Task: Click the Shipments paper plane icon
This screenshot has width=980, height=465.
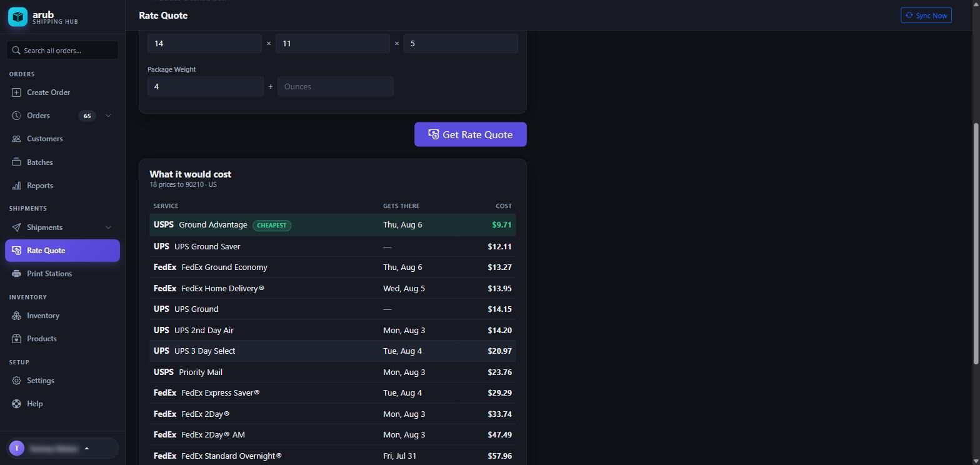Action: coord(16,227)
